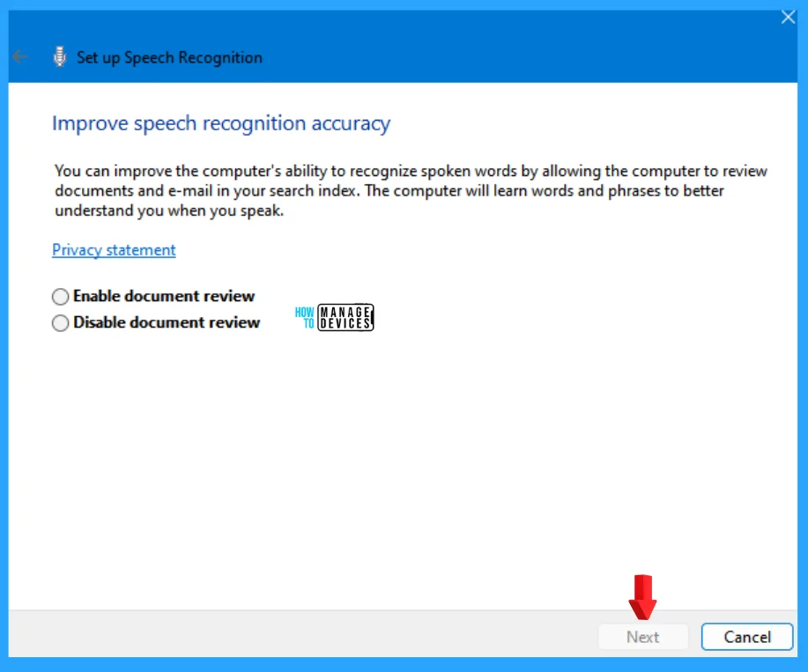808x672 pixels.
Task: Click the microphone icon beside the title
Action: coord(60,56)
